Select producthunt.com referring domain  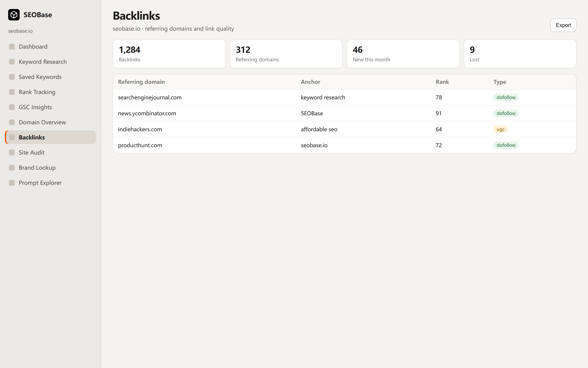(x=140, y=145)
